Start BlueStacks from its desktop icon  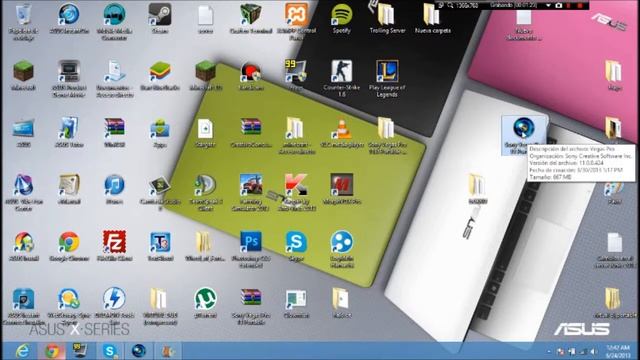pos(160,72)
